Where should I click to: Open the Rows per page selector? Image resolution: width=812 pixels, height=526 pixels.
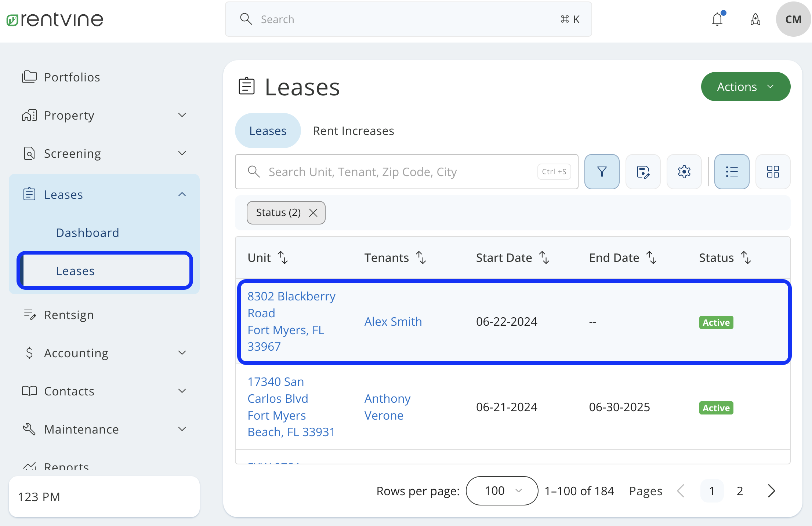click(501, 490)
